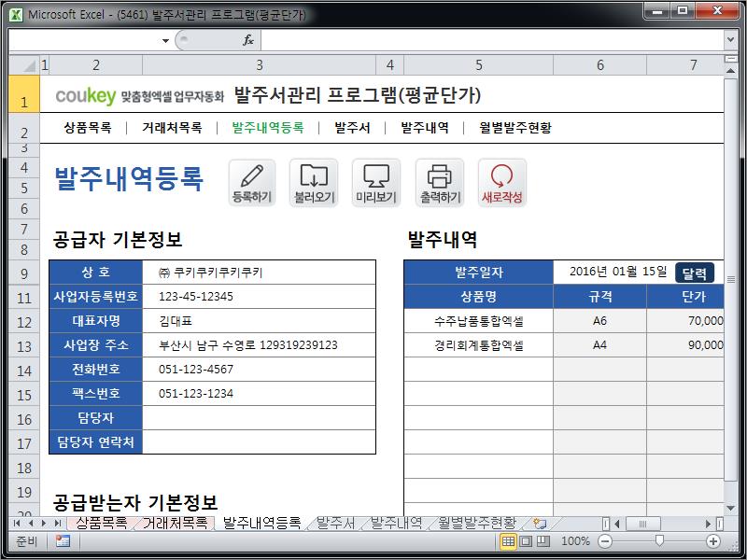Click horizontal scrollbar left arrow
Image resolution: width=747 pixels, height=560 pixels.
(x=617, y=524)
